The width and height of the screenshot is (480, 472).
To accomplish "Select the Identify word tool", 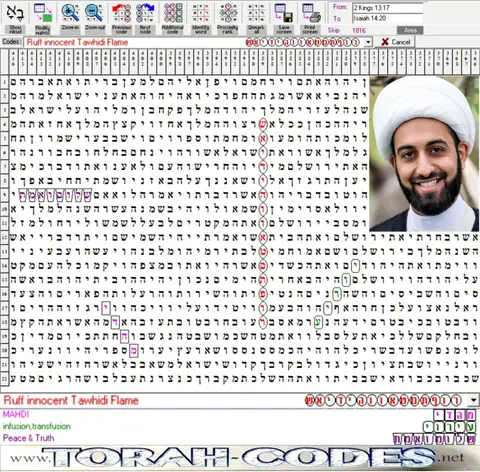I will tap(201, 13).
